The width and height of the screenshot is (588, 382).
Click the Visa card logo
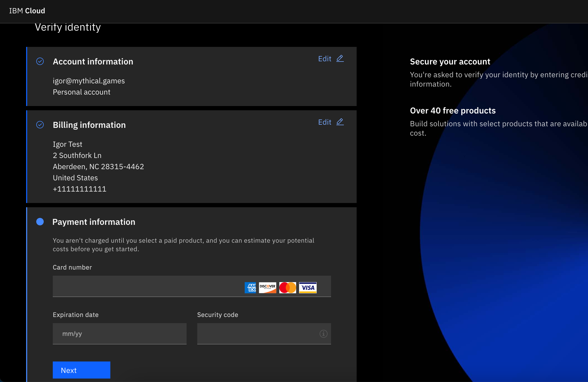tap(308, 288)
